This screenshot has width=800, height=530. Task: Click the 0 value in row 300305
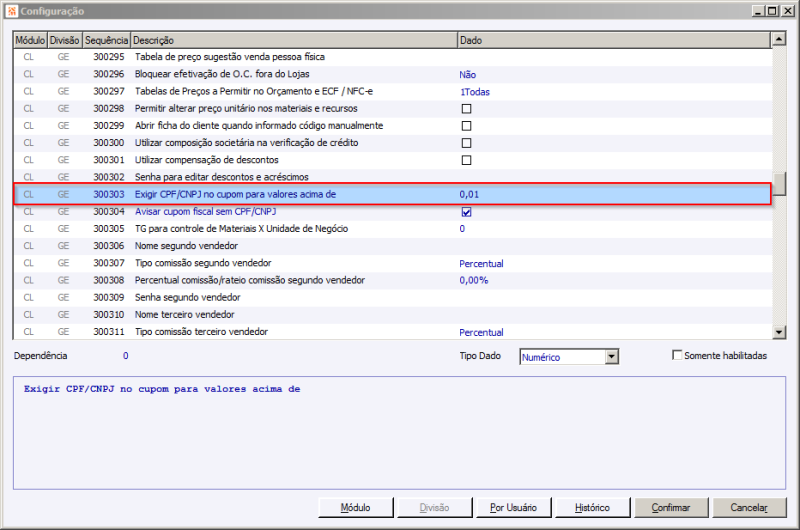tap(462, 229)
